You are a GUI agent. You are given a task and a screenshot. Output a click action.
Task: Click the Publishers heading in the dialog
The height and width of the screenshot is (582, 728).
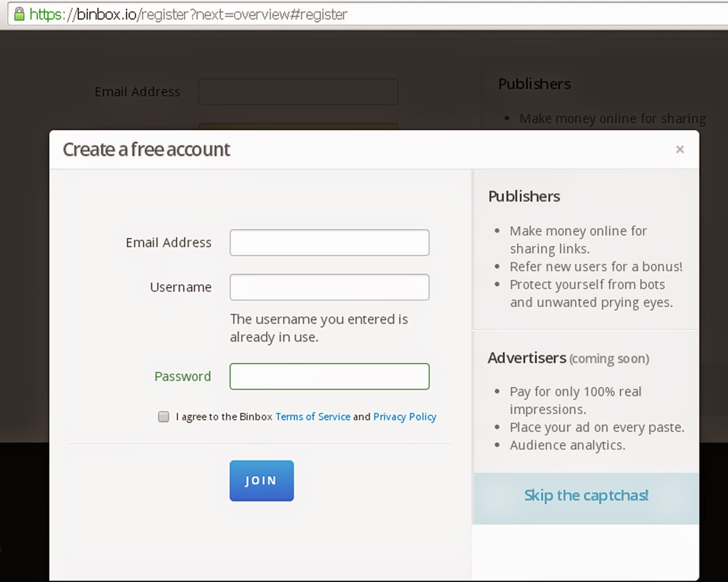pyautogui.click(x=524, y=196)
